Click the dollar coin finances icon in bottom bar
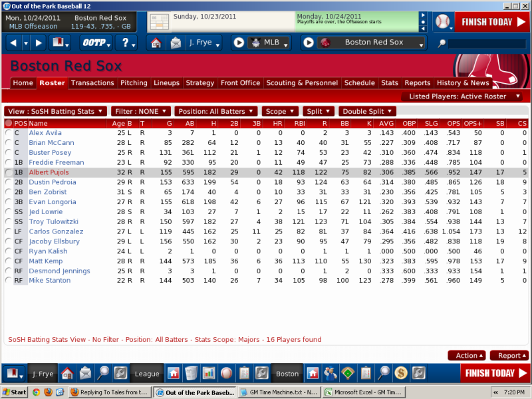 [x=401, y=374]
